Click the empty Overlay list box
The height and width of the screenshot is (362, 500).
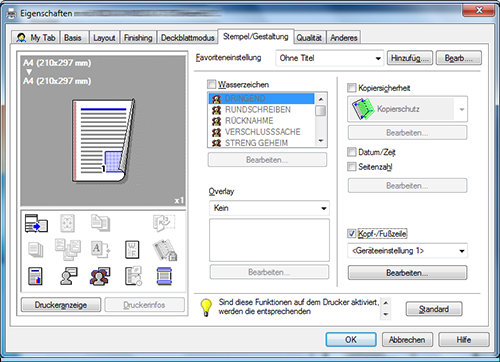(269, 240)
